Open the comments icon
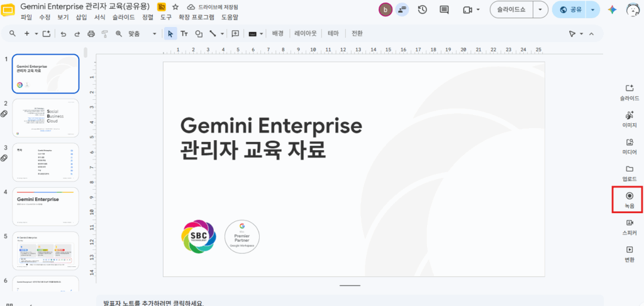This screenshot has height=306, width=644. click(444, 9)
